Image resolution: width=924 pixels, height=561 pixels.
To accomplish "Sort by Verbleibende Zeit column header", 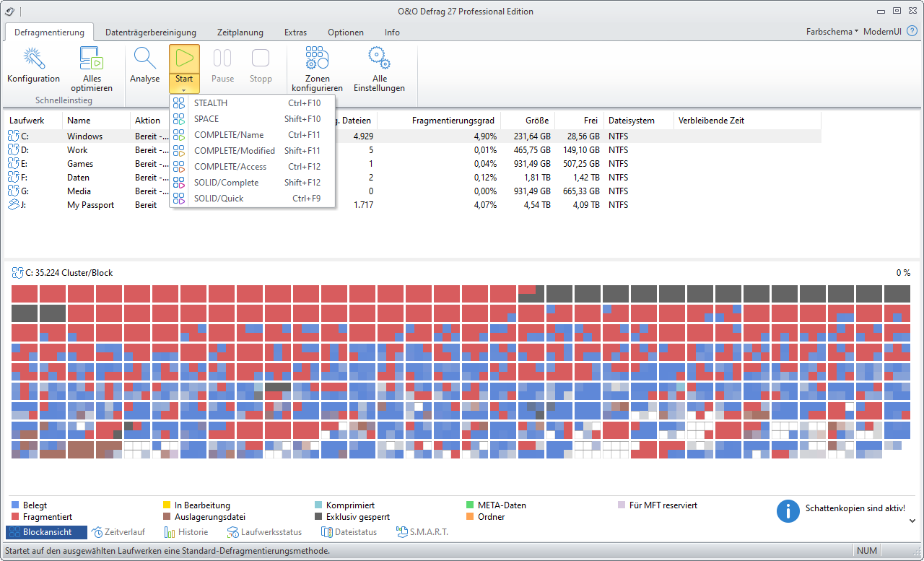I will 748,121.
